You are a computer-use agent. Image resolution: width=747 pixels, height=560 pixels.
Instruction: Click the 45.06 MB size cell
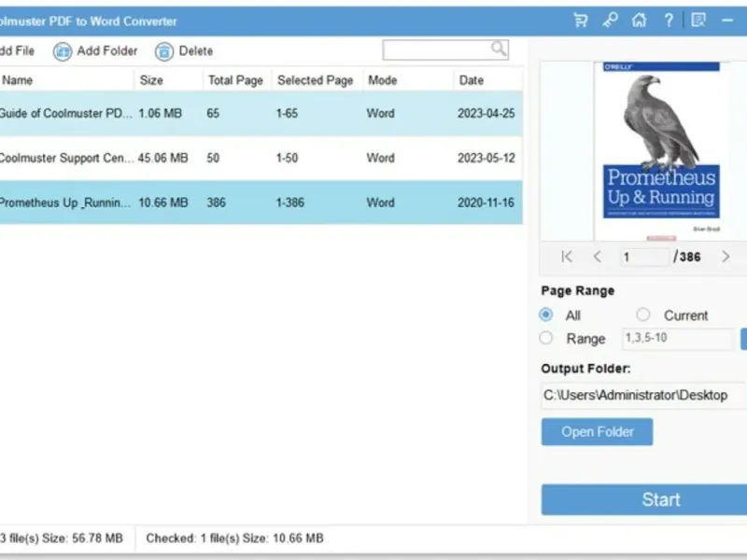(x=162, y=158)
